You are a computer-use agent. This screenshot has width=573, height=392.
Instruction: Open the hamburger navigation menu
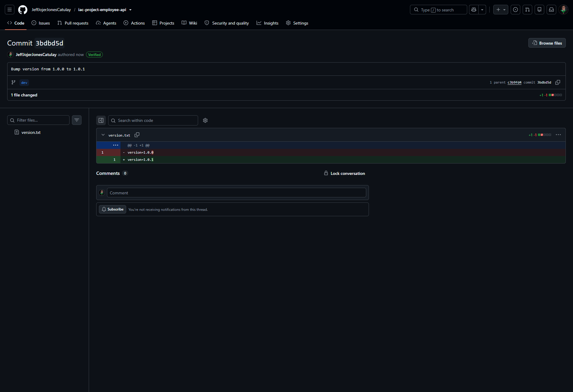[x=10, y=10]
